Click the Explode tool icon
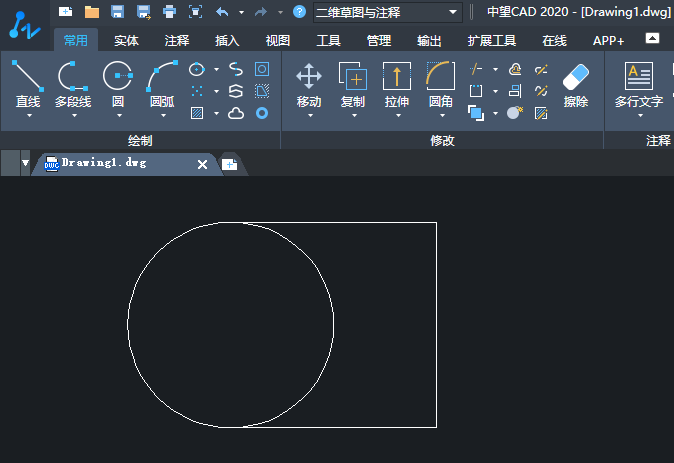Image resolution: width=674 pixels, height=463 pixels. pos(515,113)
